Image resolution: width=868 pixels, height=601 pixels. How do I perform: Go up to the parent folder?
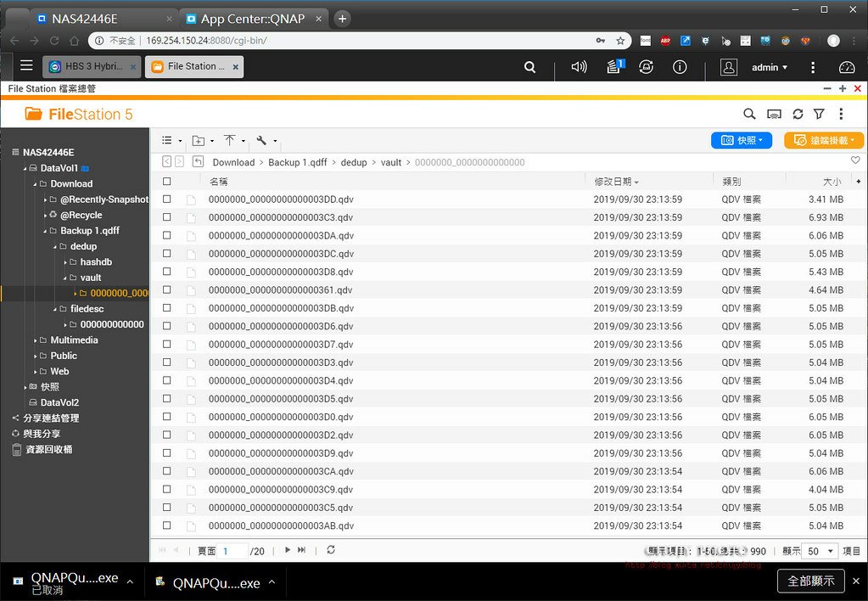pyautogui.click(x=198, y=162)
